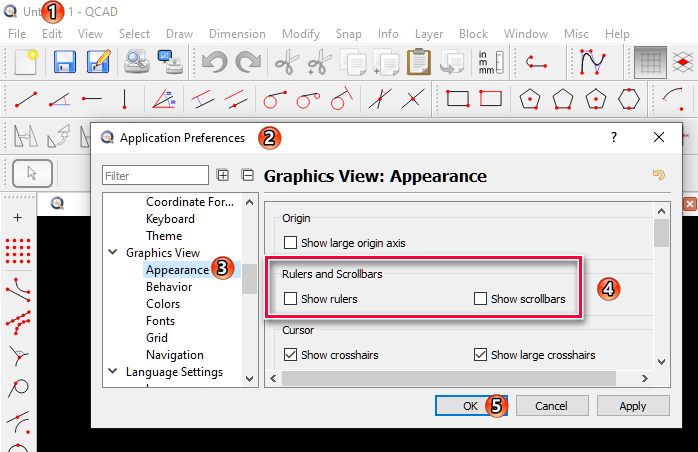This screenshot has width=698, height=452.
Task: Click the reset-to-defaults arrow in preferences
Action: tap(658, 176)
